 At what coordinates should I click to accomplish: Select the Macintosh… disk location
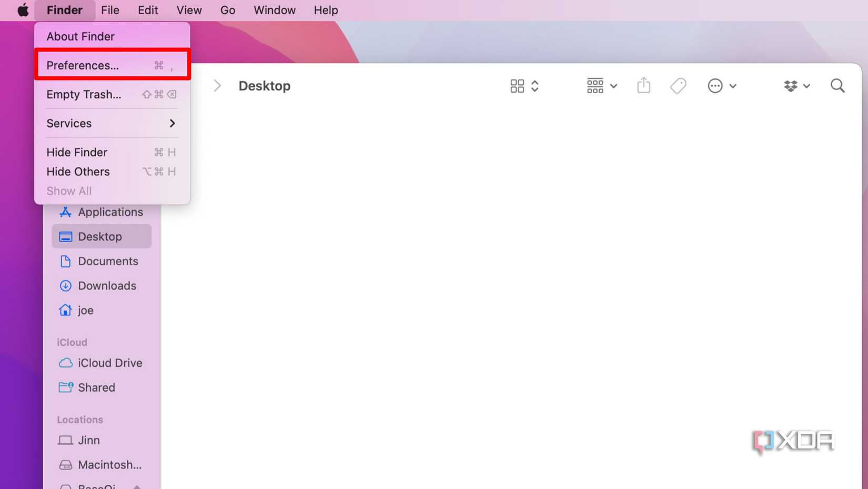coord(102,465)
